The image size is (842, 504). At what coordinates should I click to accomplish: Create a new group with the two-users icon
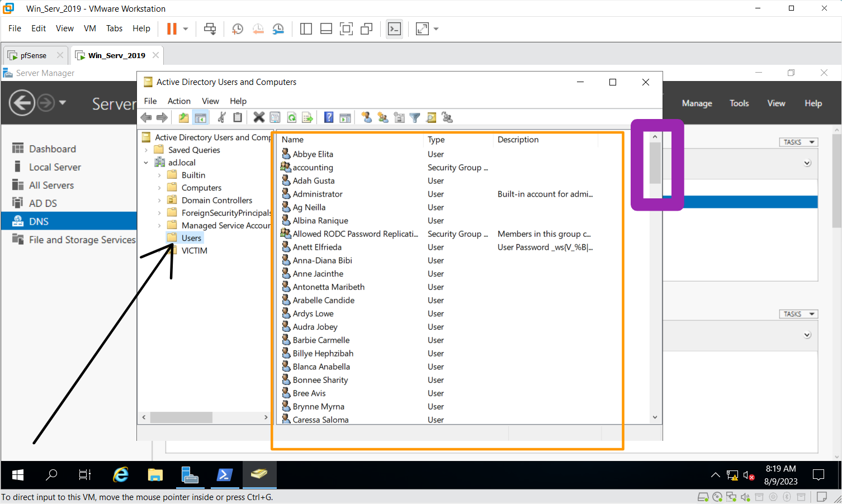383,117
